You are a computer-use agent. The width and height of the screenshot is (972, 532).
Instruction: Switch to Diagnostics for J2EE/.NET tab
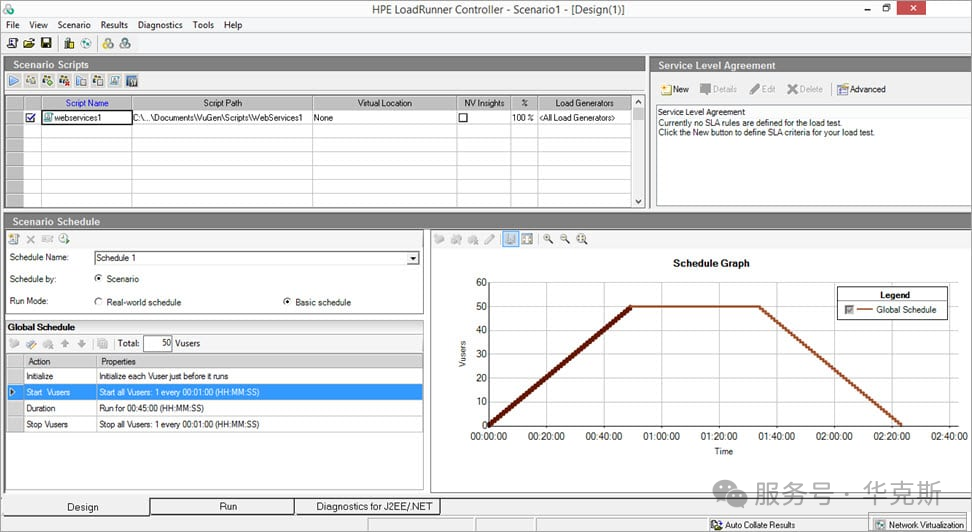pos(368,507)
